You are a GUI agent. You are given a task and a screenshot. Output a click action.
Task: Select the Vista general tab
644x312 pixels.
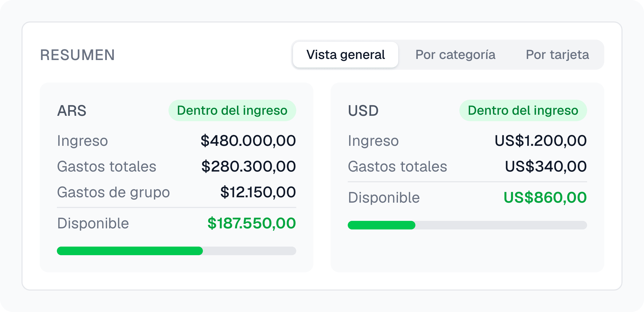point(346,55)
